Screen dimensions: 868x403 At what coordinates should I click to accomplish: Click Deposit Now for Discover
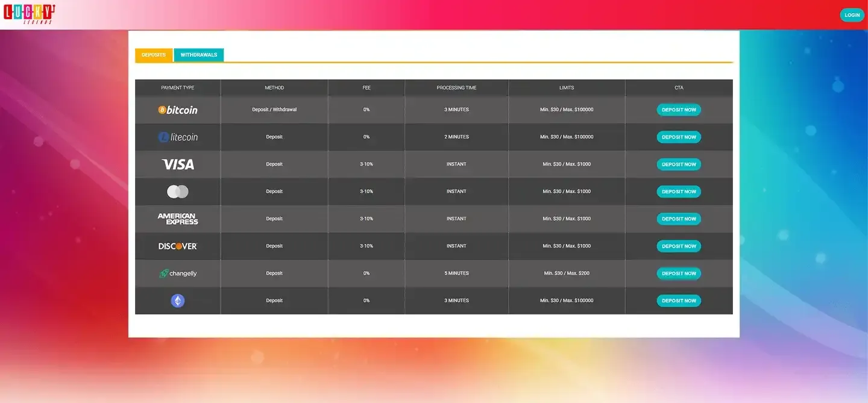[x=679, y=246]
